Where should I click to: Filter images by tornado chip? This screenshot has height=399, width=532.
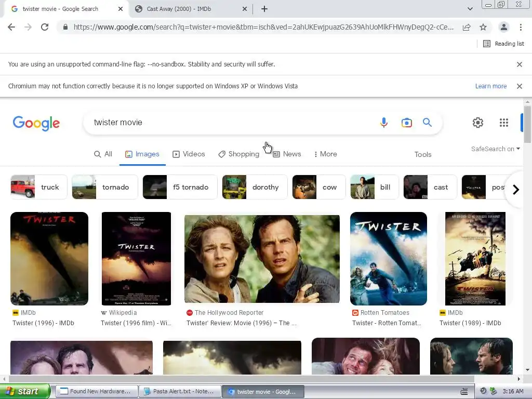[105, 187]
